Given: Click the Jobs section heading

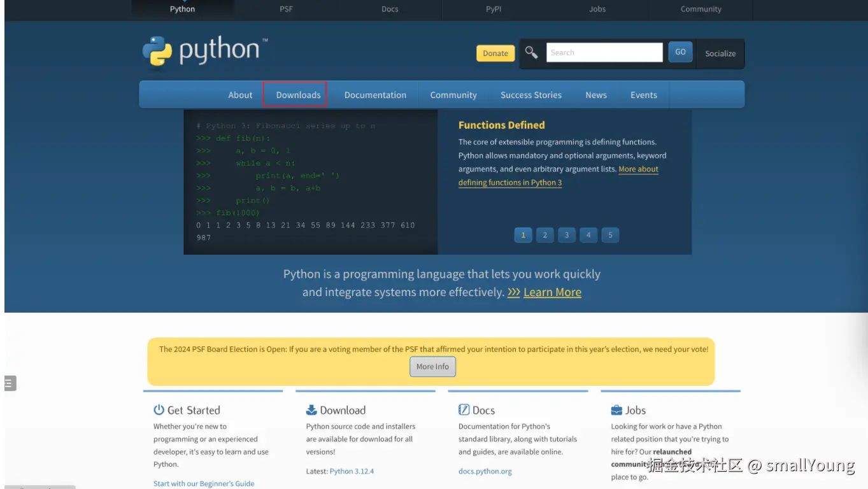Looking at the screenshot, I should (636, 411).
